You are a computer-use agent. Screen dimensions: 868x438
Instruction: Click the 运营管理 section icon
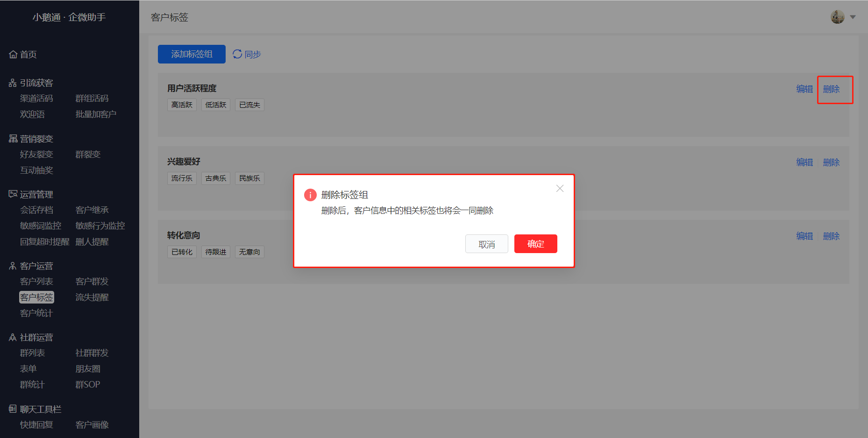(x=13, y=194)
